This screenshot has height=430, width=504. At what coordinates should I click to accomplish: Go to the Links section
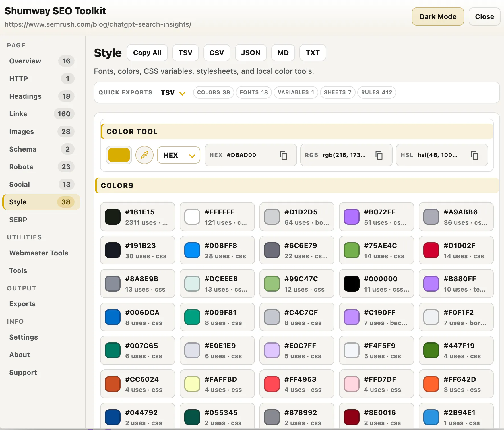pos(41,114)
